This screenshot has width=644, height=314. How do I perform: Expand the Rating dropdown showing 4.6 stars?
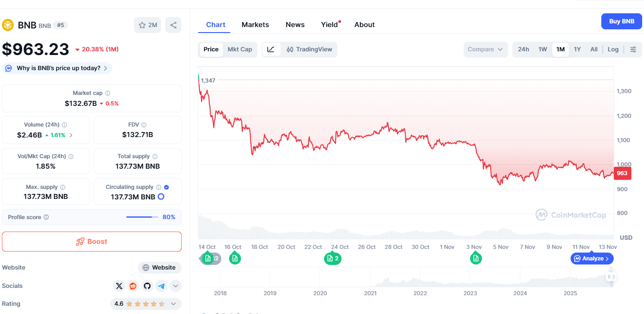[173, 303]
